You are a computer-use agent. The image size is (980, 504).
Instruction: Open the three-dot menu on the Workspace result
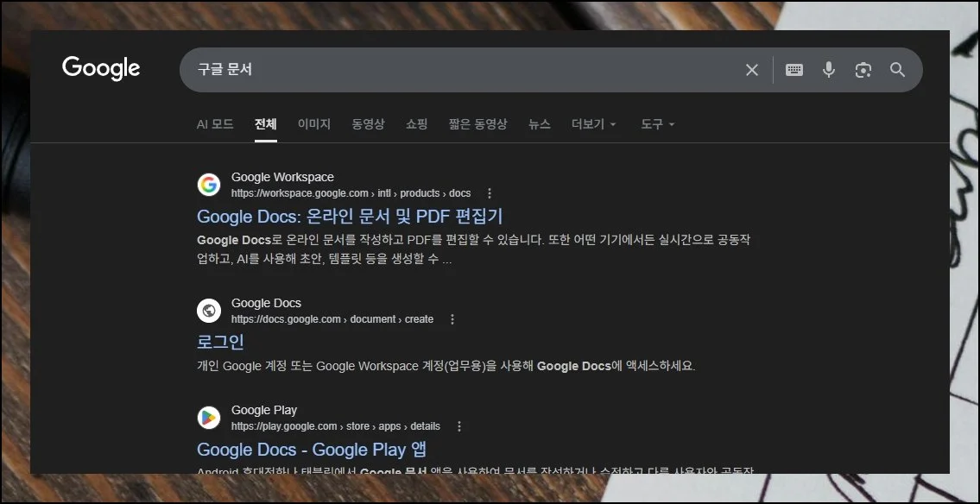tap(489, 192)
